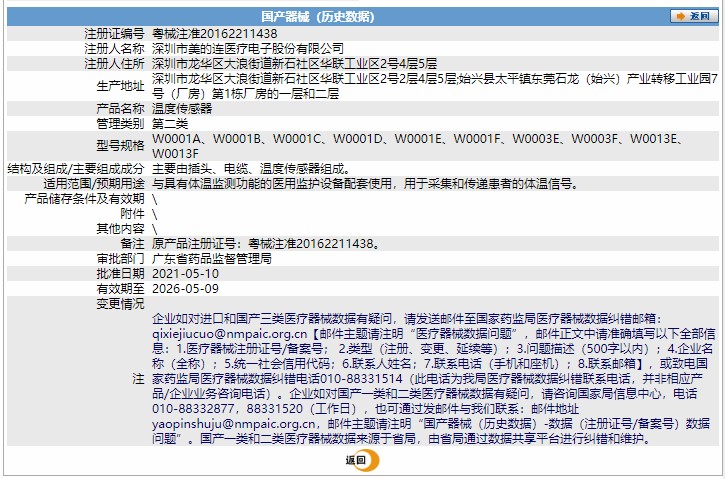Click the 产品储存条件及有效期 label
This screenshot has width=725, height=479.
tap(84, 199)
